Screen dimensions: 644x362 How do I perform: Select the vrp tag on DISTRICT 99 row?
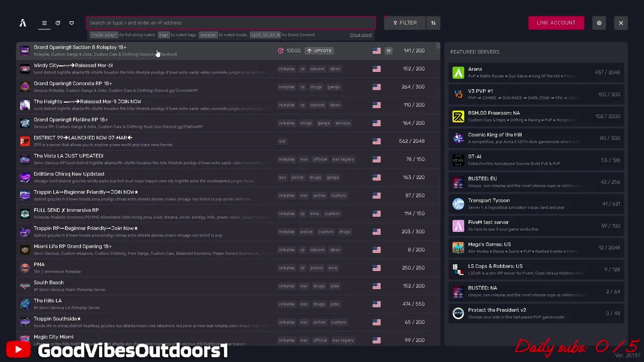282,141
